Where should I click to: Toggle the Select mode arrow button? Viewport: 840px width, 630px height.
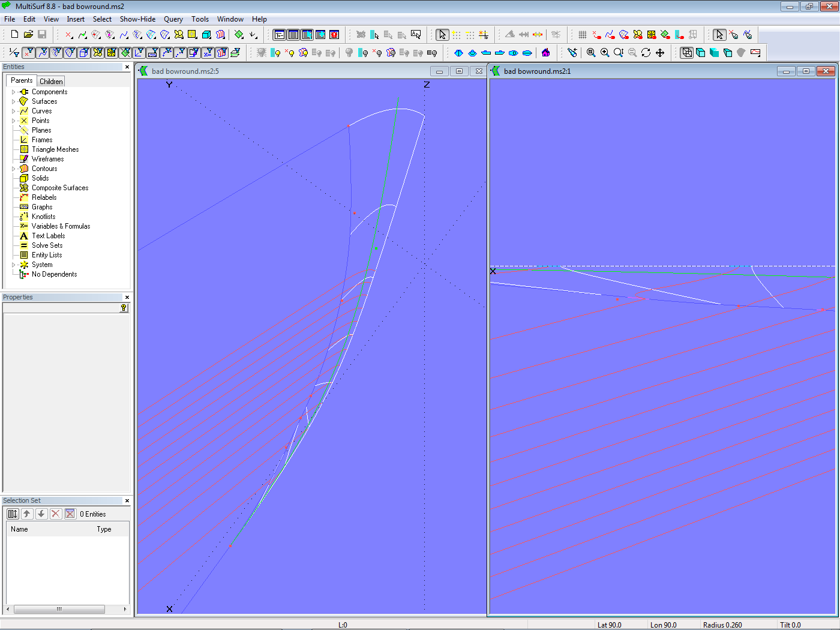pyautogui.click(x=442, y=35)
